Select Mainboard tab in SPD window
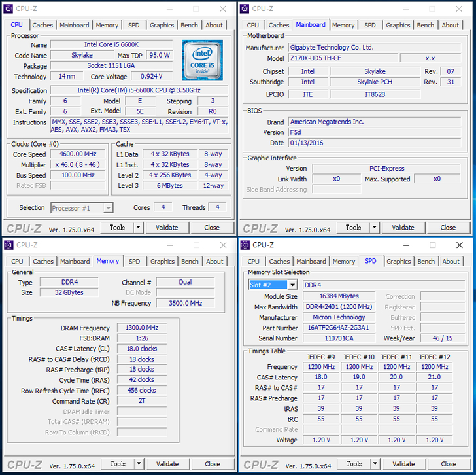Viewport: 476px width, 475px height. pos(311,262)
